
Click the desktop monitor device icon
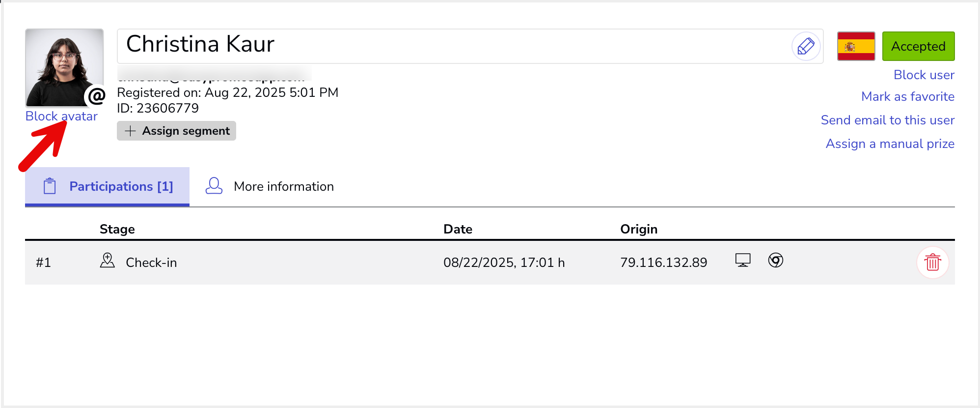point(743,260)
